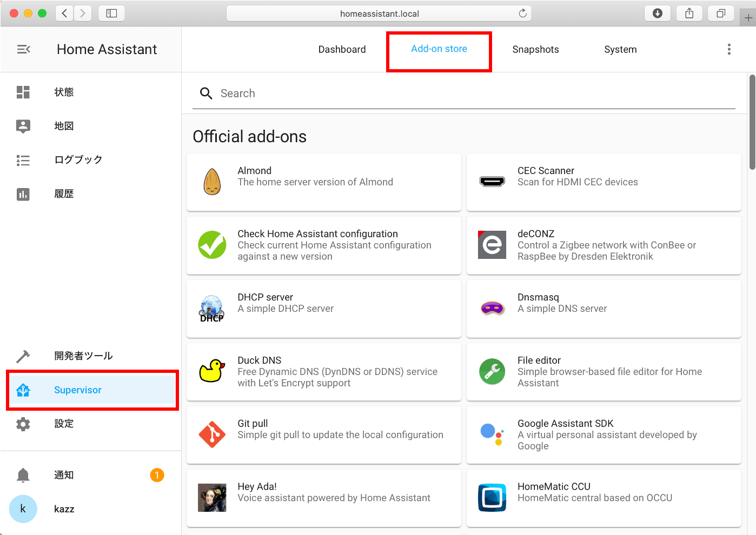Open the kazz user avatar
Image resolution: width=756 pixels, height=535 pixels.
(23, 509)
